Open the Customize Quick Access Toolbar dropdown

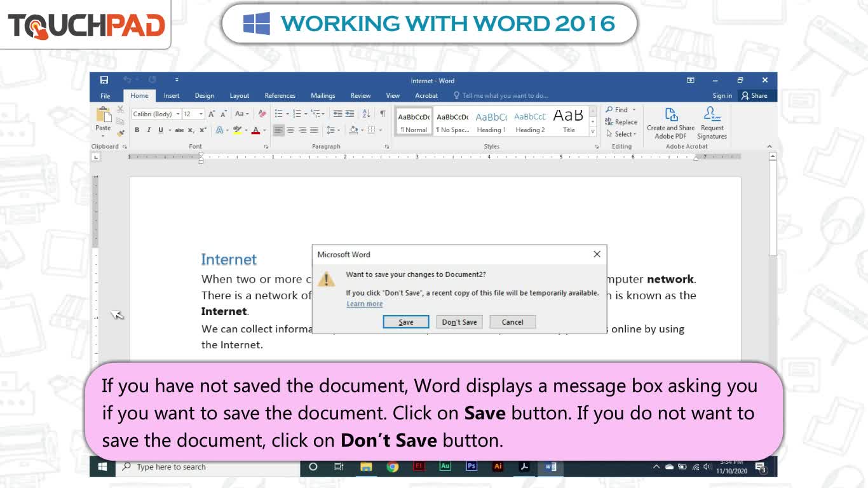pyautogui.click(x=177, y=80)
